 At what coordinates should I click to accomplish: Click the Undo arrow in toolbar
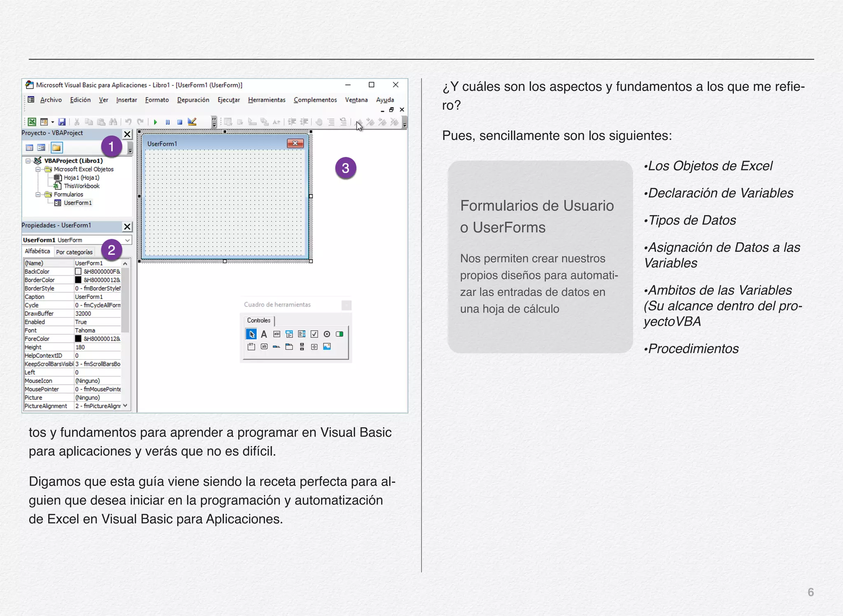[x=128, y=122]
